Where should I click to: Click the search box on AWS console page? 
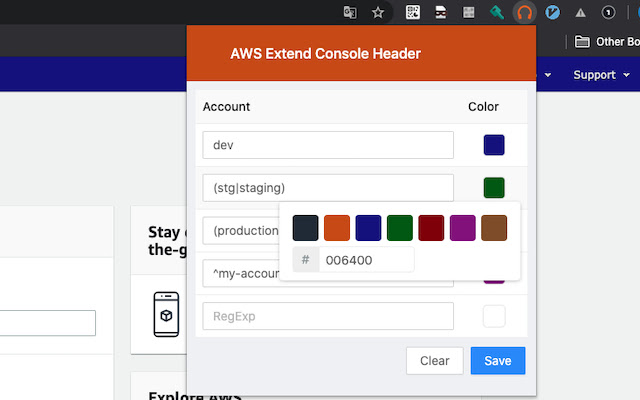click(x=48, y=323)
